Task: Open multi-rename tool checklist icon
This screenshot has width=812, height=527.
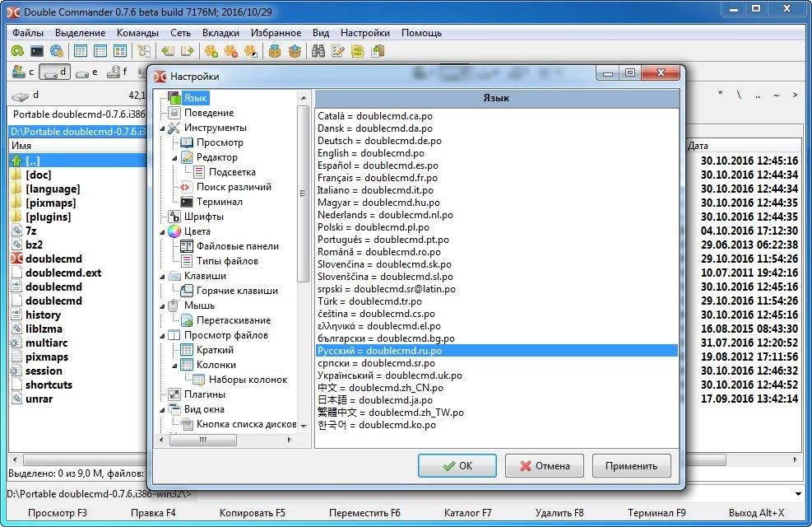Action: 338,51
